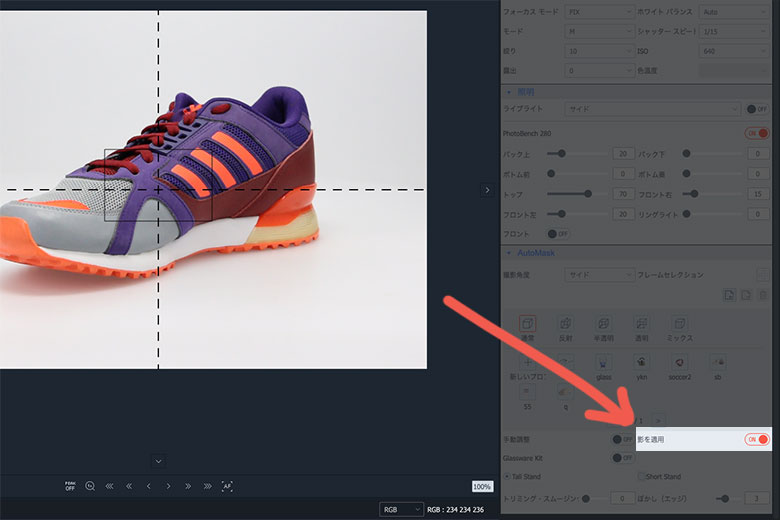This screenshot has width=780, height=520.
Task: Choose the soccer2 profile preset icon
Action: 680,362
